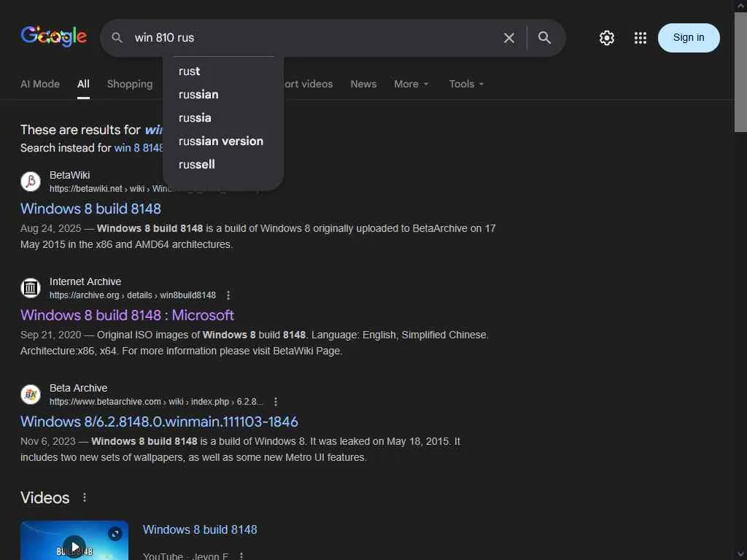This screenshot has height=560, width=747.
Task: Open the Google logo homepage link
Action: click(53, 36)
